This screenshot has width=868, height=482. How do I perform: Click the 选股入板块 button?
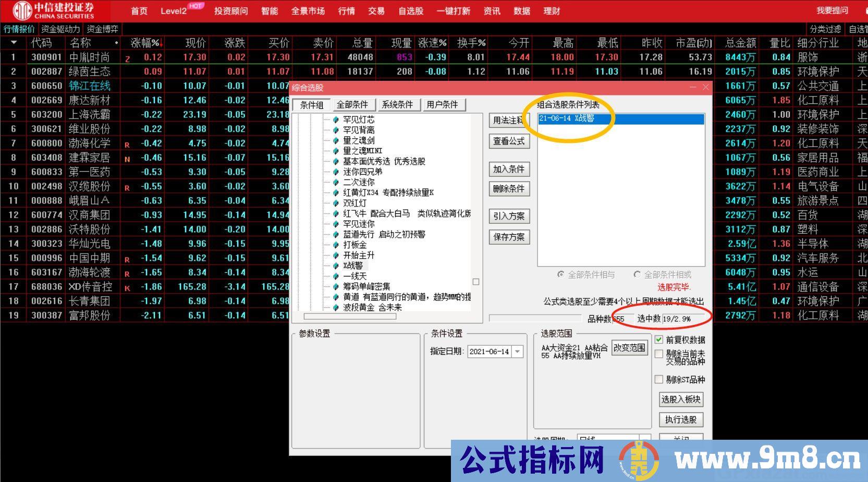[x=681, y=400]
